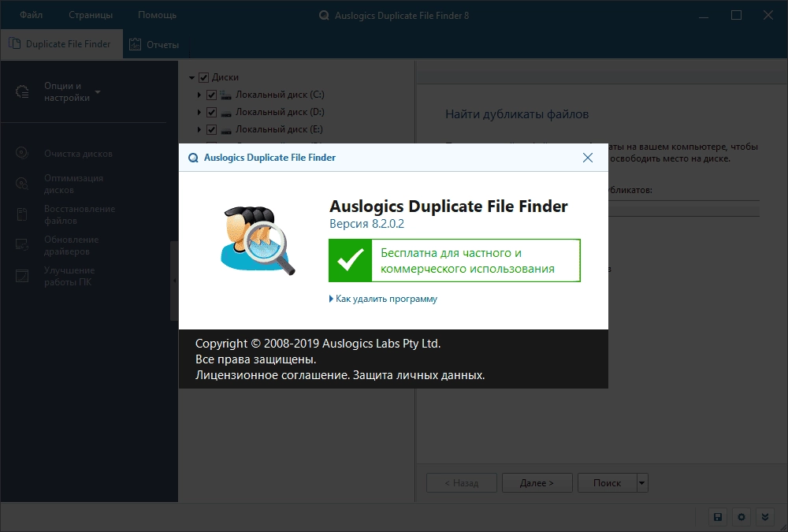Click the main window title magnifier icon
Viewport: 788px width, 532px height.
click(324, 16)
